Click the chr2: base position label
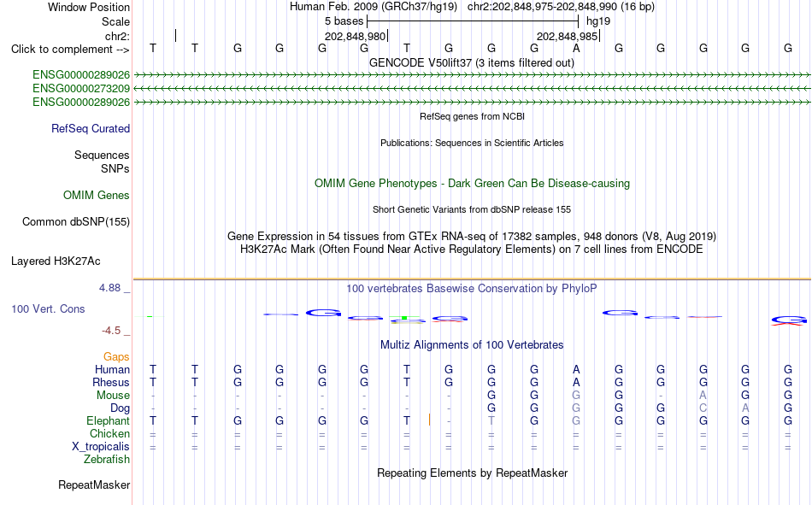Screen dimensions: 812x505 tap(117, 36)
